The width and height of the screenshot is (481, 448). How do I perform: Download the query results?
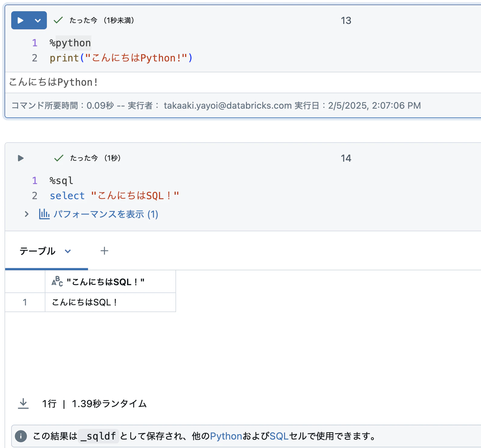tap(23, 404)
